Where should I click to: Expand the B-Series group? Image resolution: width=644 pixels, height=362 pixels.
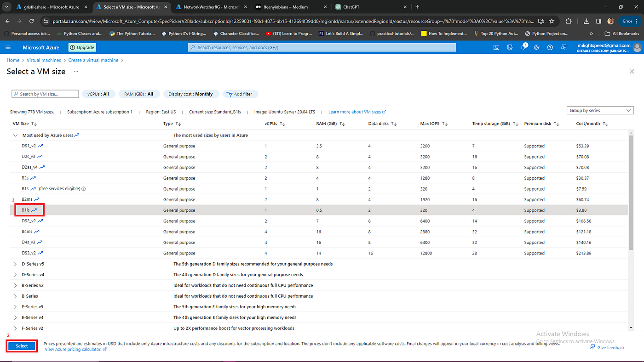point(16,296)
